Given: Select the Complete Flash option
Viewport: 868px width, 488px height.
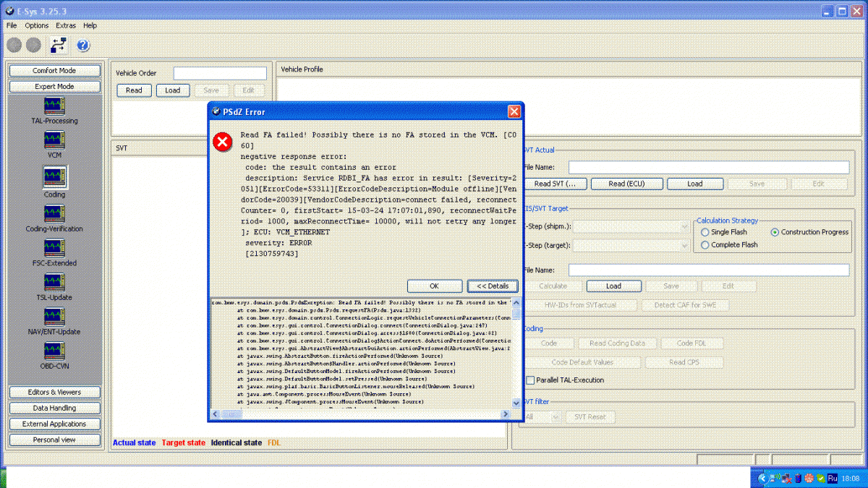Looking at the screenshot, I should coord(705,245).
